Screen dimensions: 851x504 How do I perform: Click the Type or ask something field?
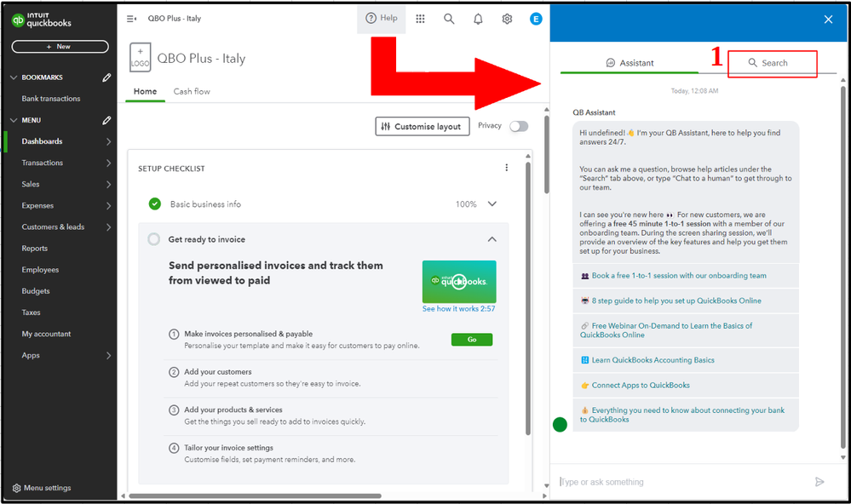684,482
